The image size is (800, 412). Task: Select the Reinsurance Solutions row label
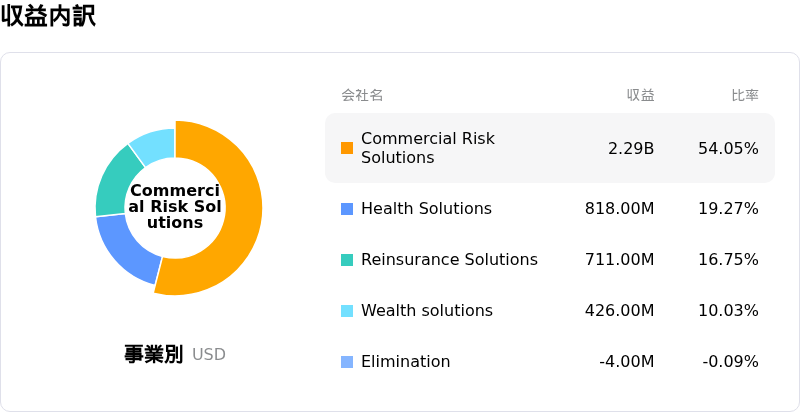(449, 260)
